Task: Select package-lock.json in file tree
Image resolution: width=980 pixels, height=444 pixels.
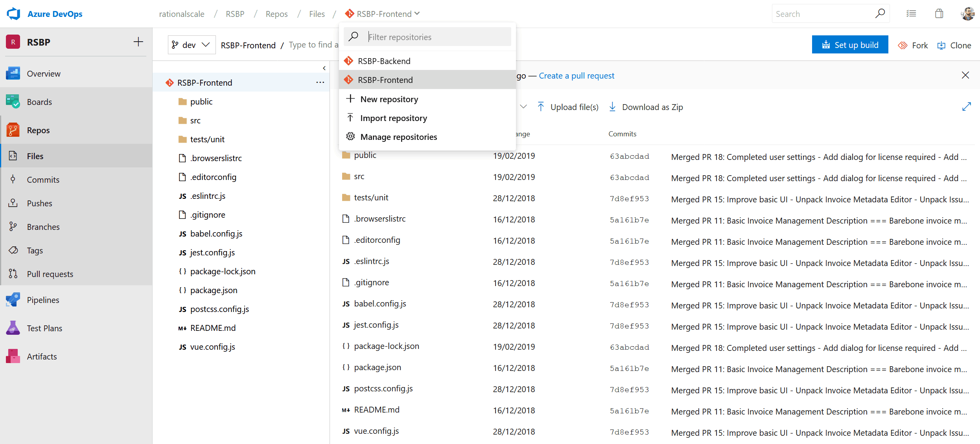Action: pos(223,271)
